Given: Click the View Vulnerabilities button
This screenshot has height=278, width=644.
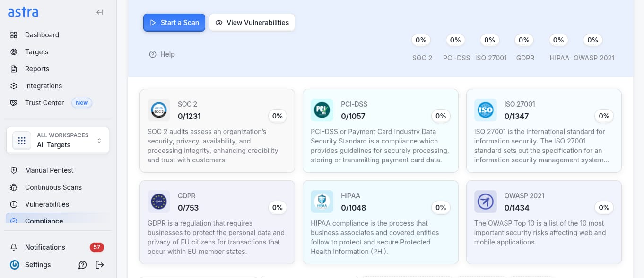Looking at the screenshot, I should [x=252, y=23].
